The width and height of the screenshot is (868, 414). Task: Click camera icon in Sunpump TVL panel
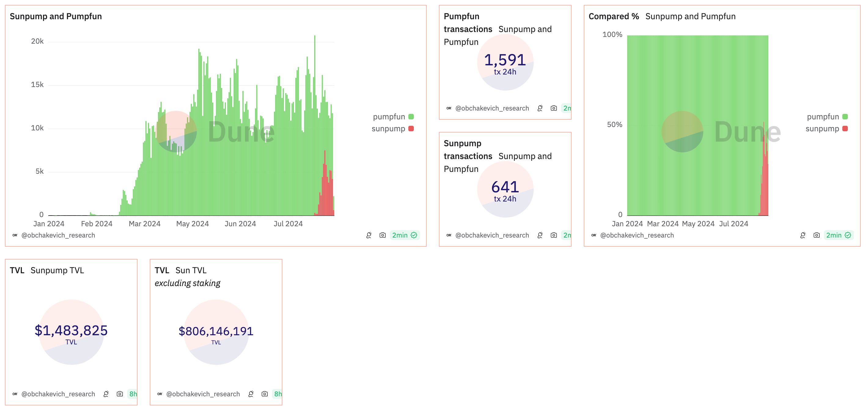pyautogui.click(x=120, y=394)
